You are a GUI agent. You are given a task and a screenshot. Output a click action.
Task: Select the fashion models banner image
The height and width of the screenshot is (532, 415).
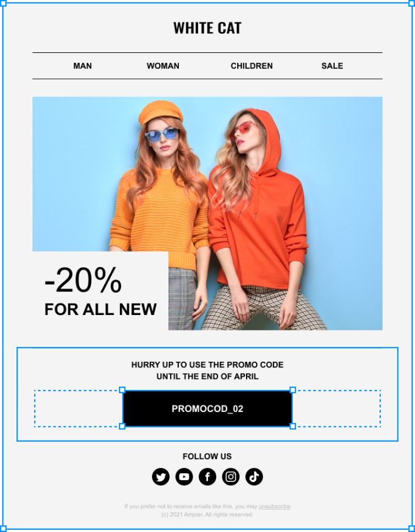(x=207, y=214)
